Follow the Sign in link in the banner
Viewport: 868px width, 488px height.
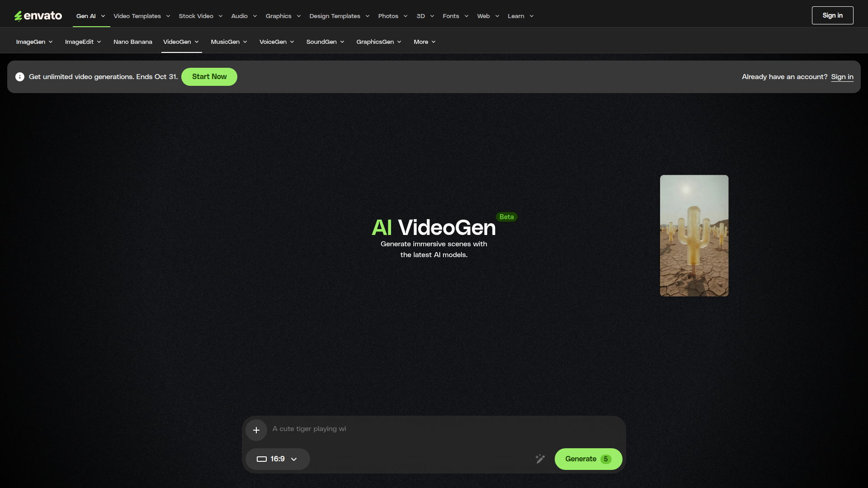click(x=842, y=77)
